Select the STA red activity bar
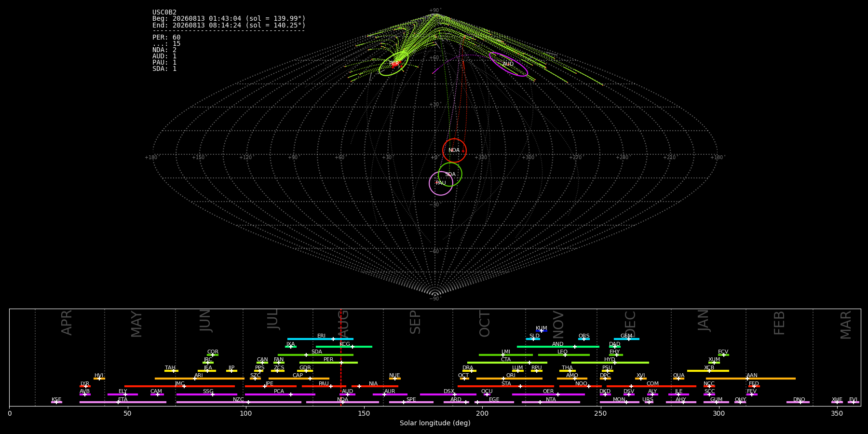Screen dimensions: 868x434 tap(506, 386)
